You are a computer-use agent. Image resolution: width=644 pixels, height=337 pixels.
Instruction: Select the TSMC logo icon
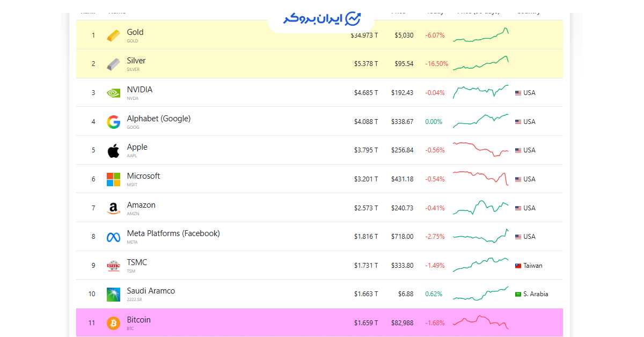113,266
